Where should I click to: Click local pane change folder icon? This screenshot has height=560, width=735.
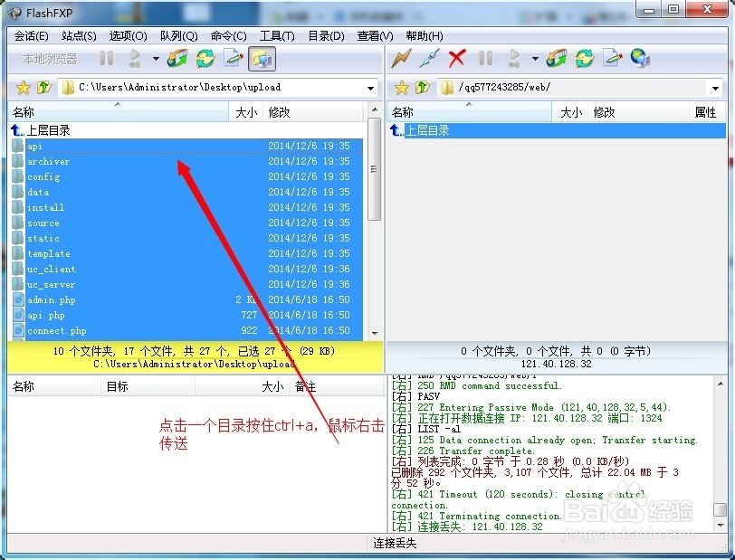point(177,58)
